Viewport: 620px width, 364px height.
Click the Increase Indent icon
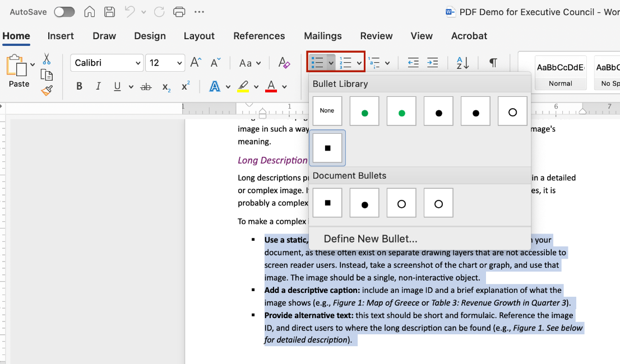432,63
